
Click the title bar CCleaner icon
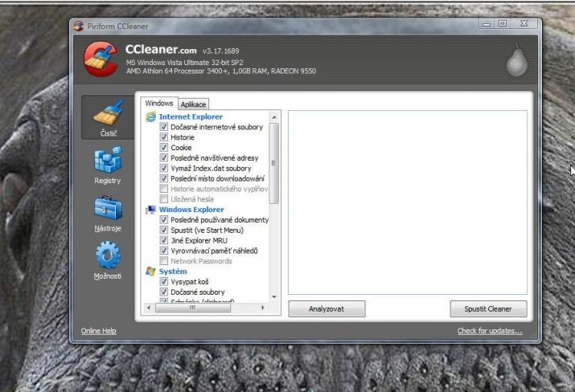coord(79,26)
